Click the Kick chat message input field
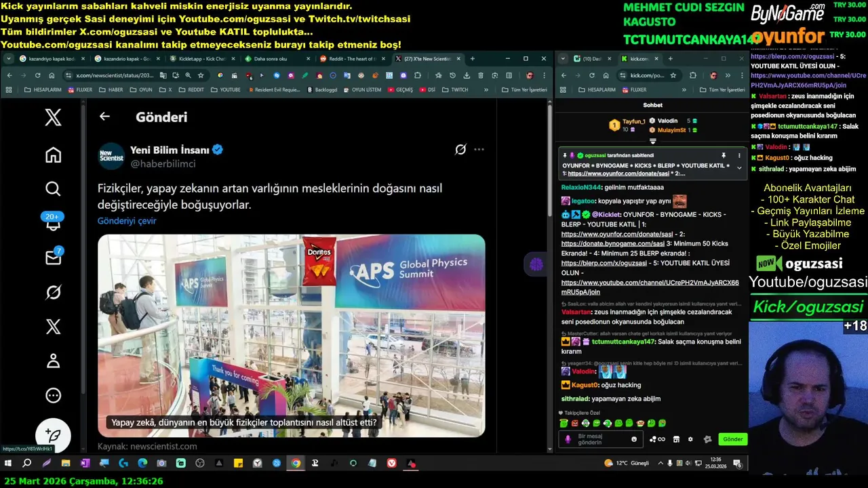Viewport: 868px width, 488px height. coord(602,439)
